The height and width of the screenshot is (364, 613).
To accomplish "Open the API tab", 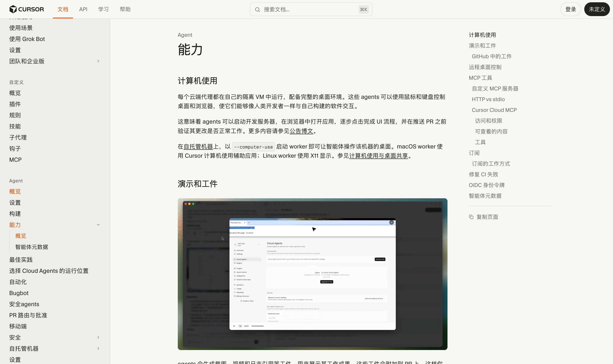I will (x=83, y=9).
